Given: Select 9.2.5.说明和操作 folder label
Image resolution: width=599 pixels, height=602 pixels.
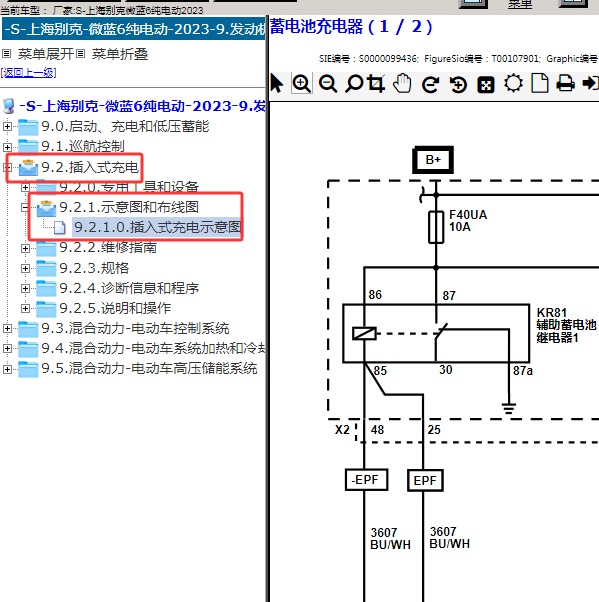Looking at the screenshot, I should tap(115, 308).
